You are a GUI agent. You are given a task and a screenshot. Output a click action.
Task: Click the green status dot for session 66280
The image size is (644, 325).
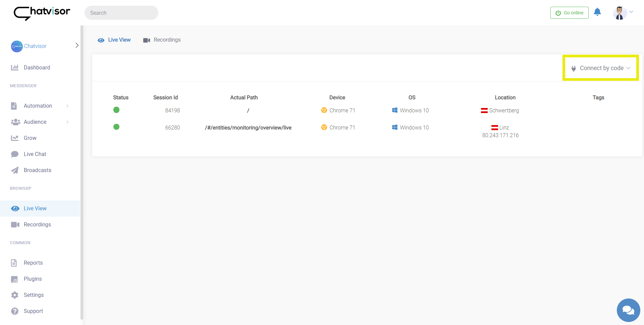116,127
